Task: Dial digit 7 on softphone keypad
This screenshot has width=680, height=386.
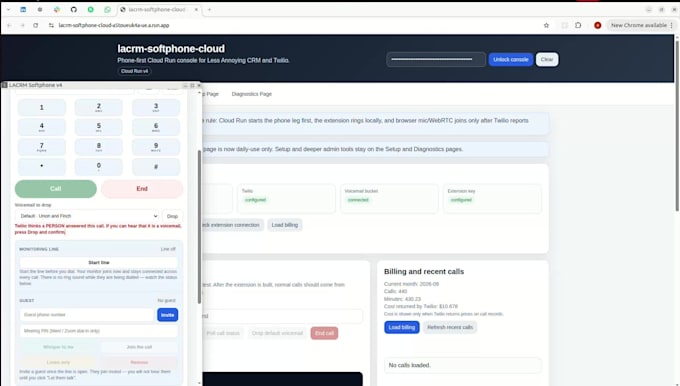Action: [x=42, y=147]
